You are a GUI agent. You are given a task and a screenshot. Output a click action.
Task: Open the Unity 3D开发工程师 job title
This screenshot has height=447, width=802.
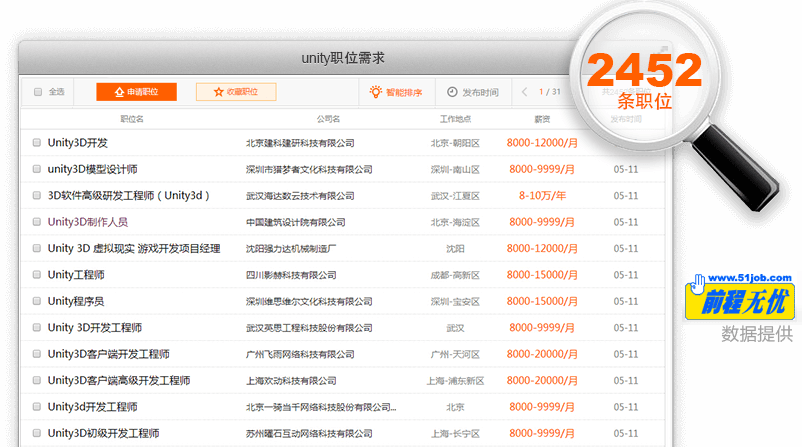(x=95, y=328)
